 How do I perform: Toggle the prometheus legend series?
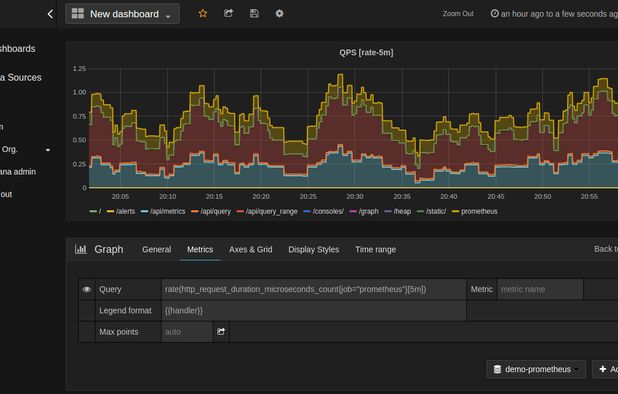[x=475, y=212]
